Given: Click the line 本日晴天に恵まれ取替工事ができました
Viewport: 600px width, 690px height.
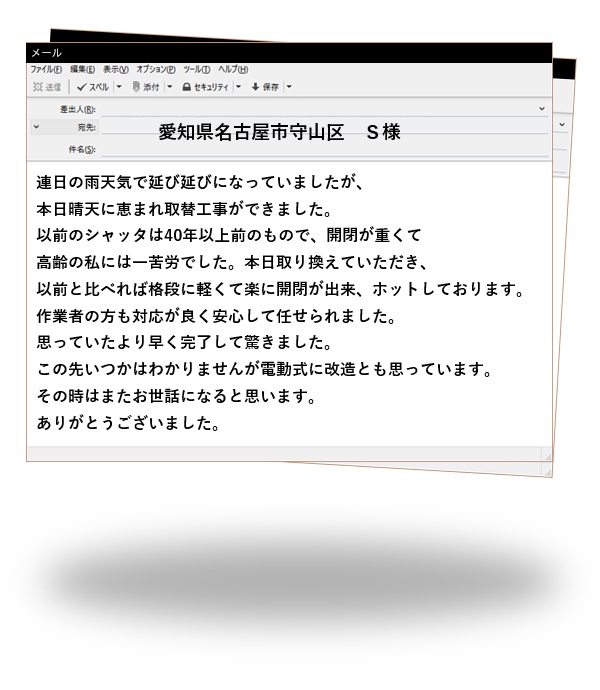Looking at the screenshot, I should tap(184, 209).
